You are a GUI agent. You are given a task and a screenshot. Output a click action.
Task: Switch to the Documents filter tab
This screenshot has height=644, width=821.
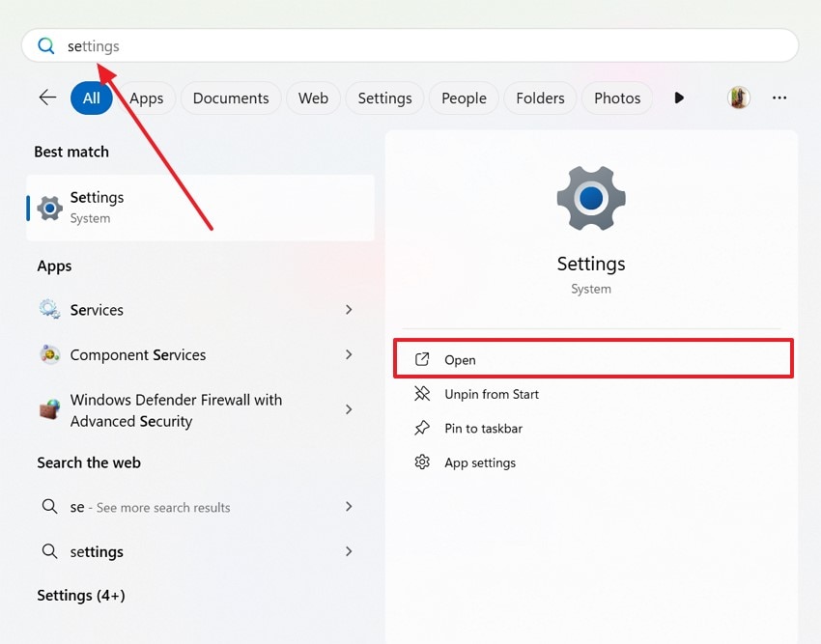(231, 98)
